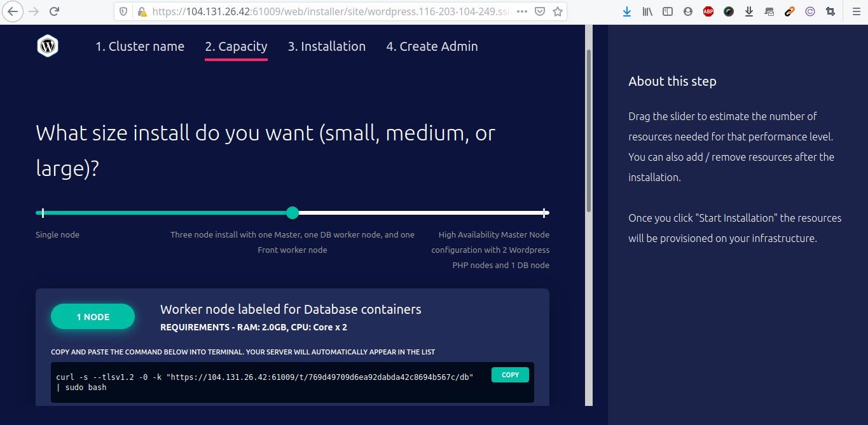Image resolution: width=868 pixels, height=425 pixels.
Task: Click the 'What size install do you want' heading
Action: [265, 151]
